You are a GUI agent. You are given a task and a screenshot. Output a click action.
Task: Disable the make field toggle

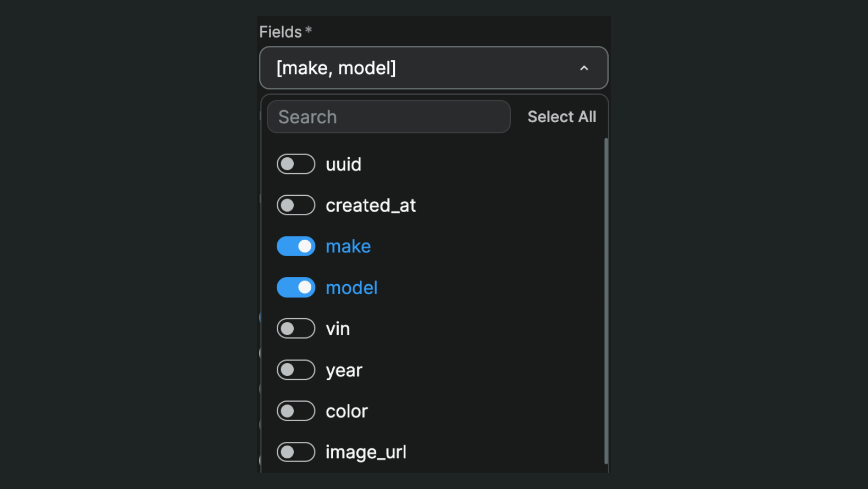pos(296,246)
